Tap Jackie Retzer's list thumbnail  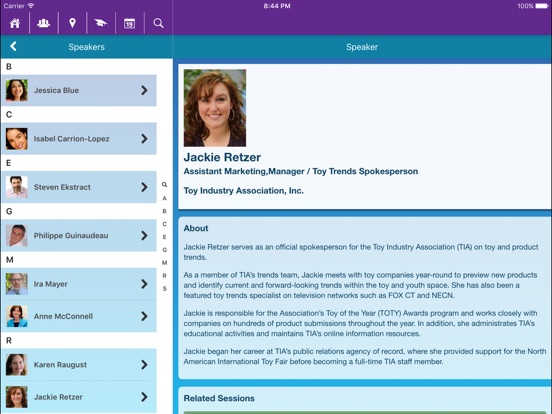(x=17, y=397)
